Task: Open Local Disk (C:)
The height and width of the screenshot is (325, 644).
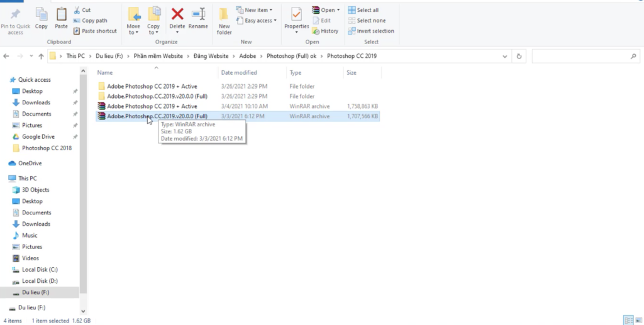Action: pos(40,270)
